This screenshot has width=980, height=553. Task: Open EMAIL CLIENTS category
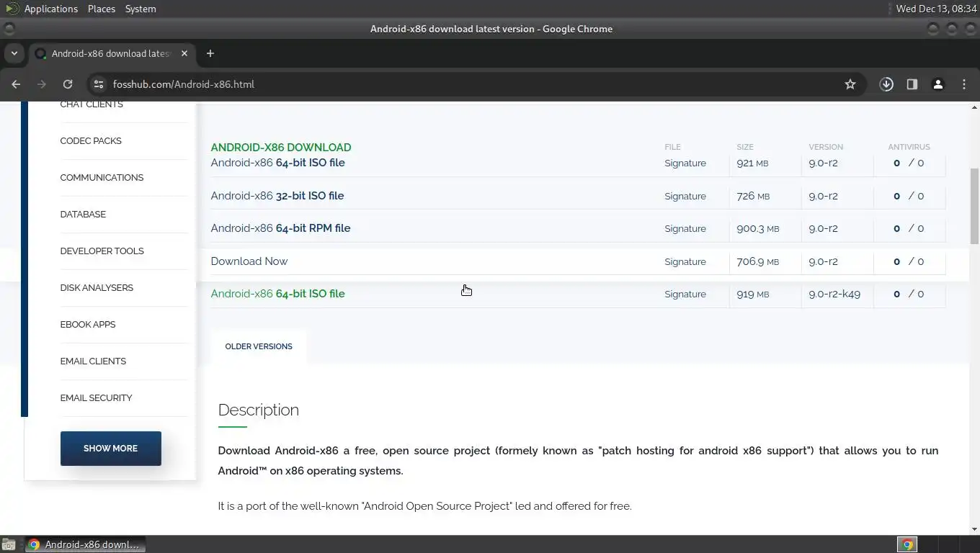93,361
